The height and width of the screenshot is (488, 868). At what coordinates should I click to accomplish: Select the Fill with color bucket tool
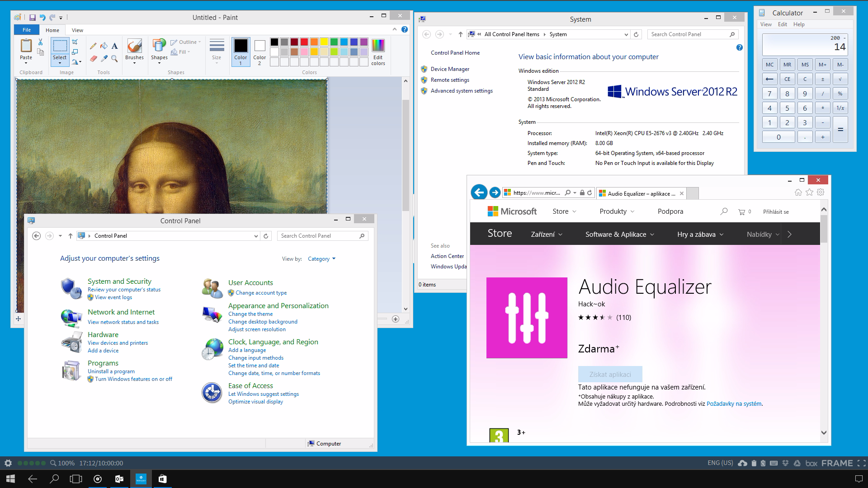click(104, 46)
